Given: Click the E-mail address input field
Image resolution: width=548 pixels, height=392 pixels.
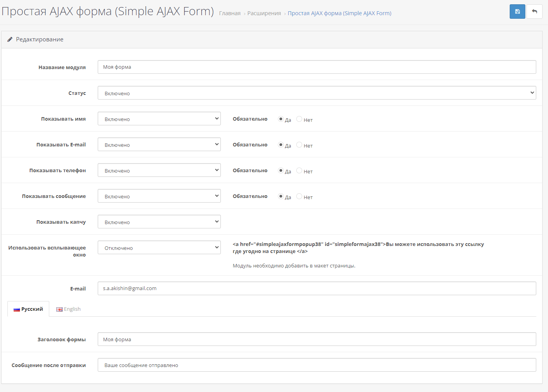Looking at the screenshot, I should [x=317, y=289].
